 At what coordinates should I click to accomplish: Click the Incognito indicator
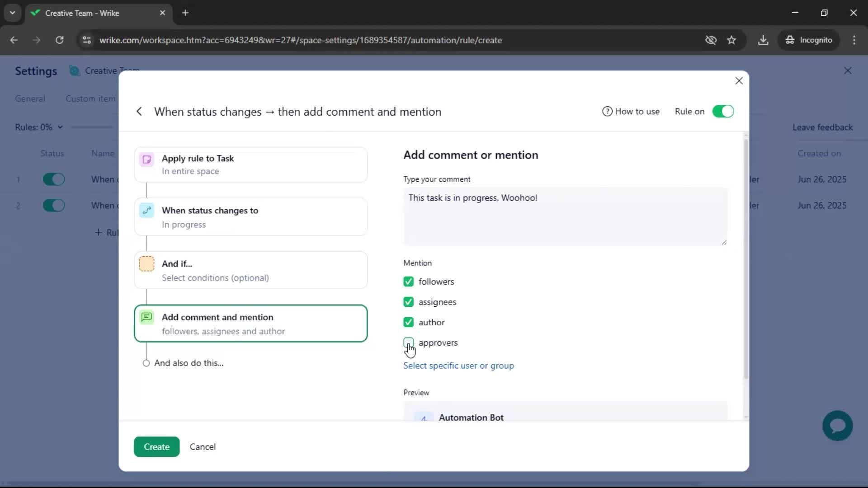pyautogui.click(x=809, y=40)
